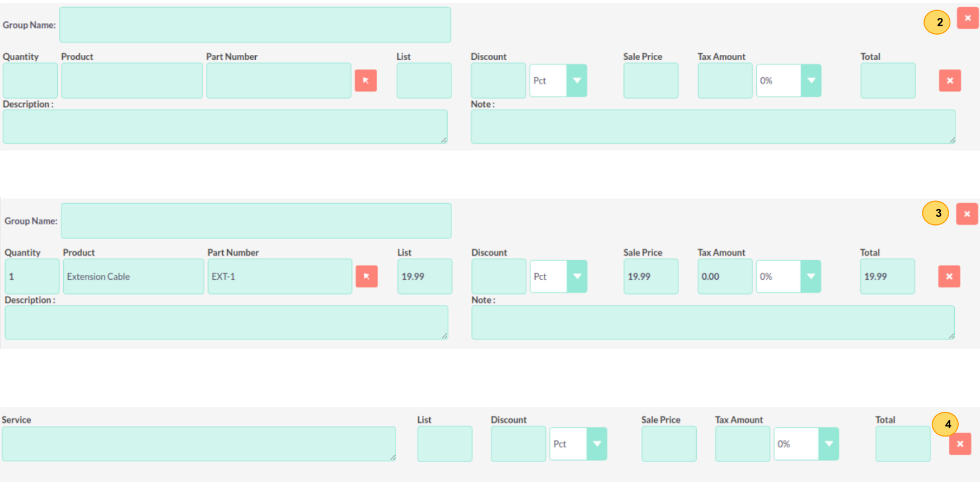980x483 pixels.
Task: Open product picker beside EXT-1 part number
Action: pos(366,276)
